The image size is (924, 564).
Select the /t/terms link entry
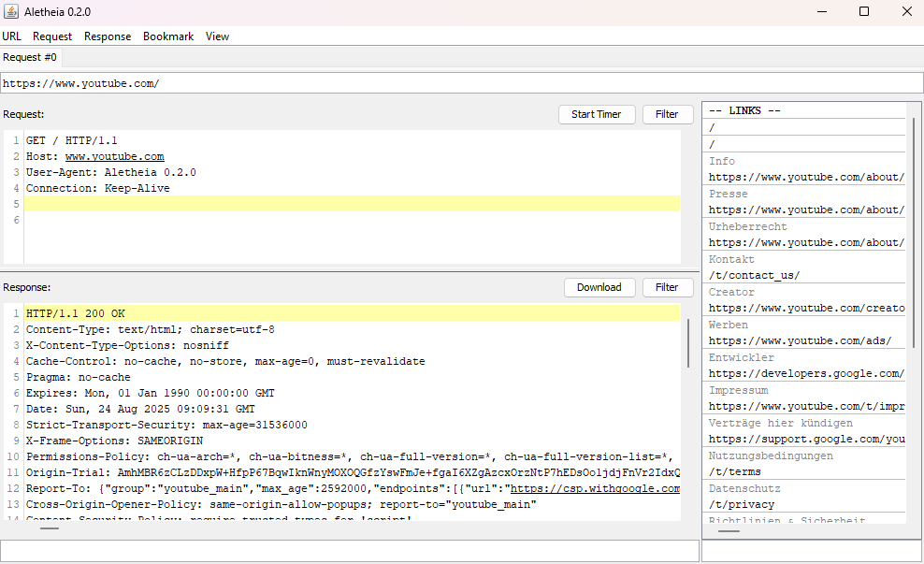(735, 471)
